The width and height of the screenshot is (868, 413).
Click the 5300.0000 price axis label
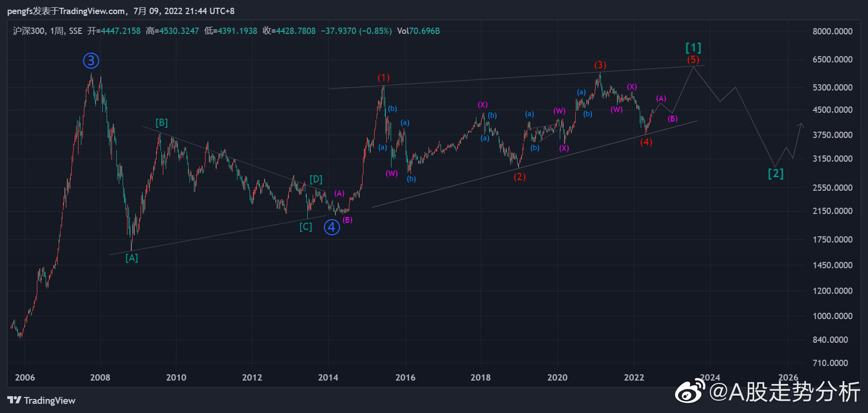click(833, 88)
